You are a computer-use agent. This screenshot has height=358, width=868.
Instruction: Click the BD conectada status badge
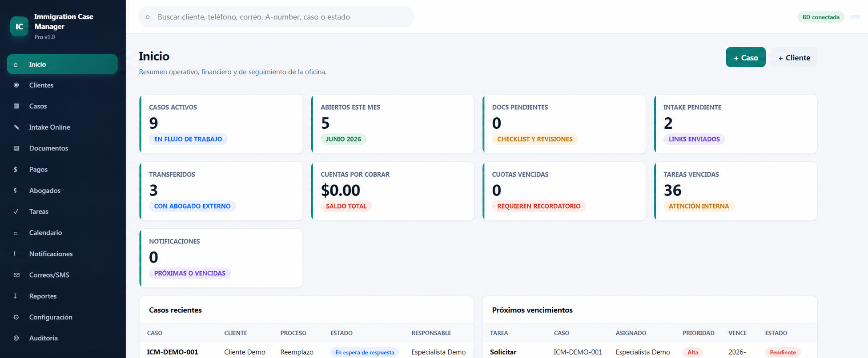click(821, 17)
